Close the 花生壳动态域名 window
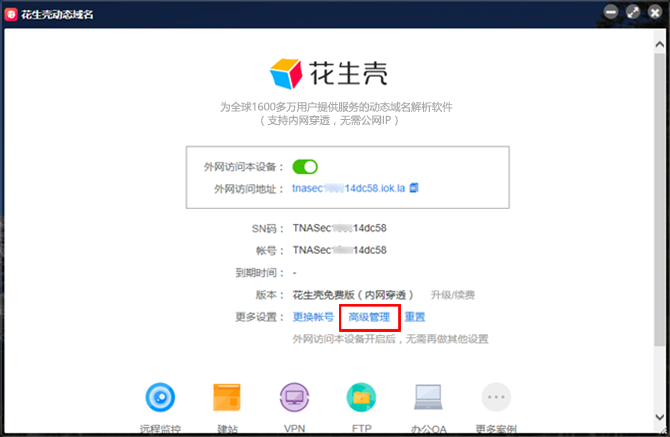The width and height of the screenshot is (670, 437). tap(655, 12)
